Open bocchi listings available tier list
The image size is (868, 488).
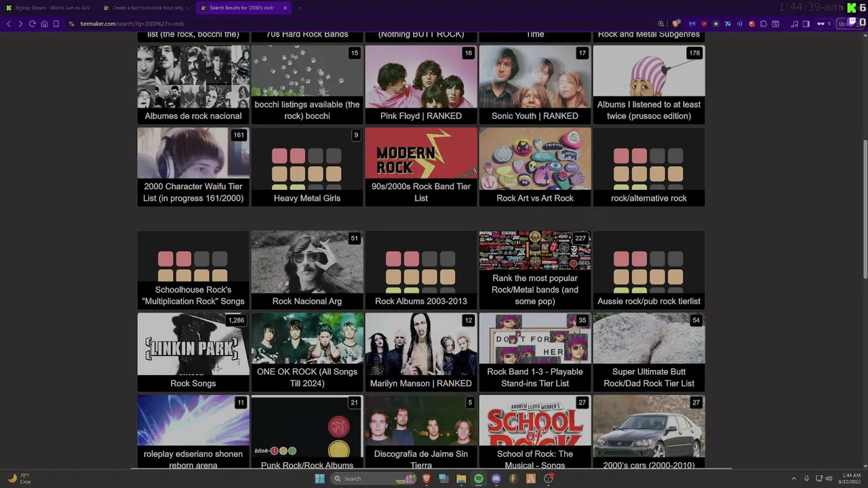[307, 85]
